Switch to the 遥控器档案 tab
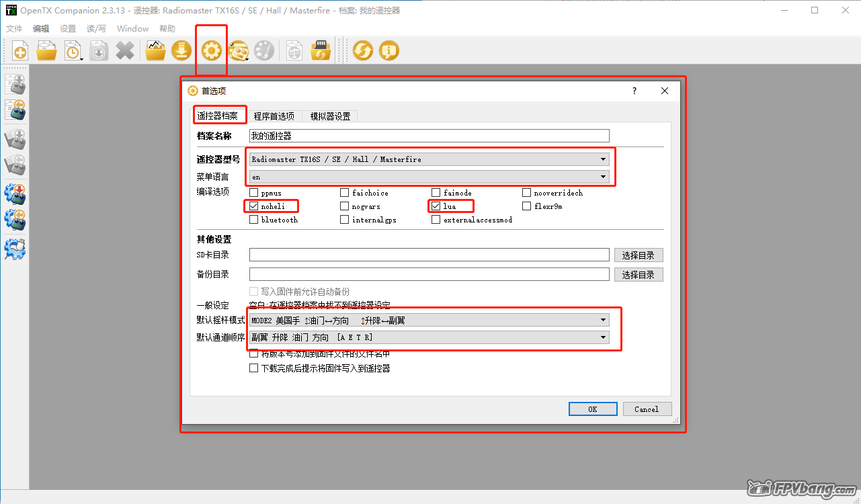The width and height of the screenshot is (861, 504). tap(218, 116)
